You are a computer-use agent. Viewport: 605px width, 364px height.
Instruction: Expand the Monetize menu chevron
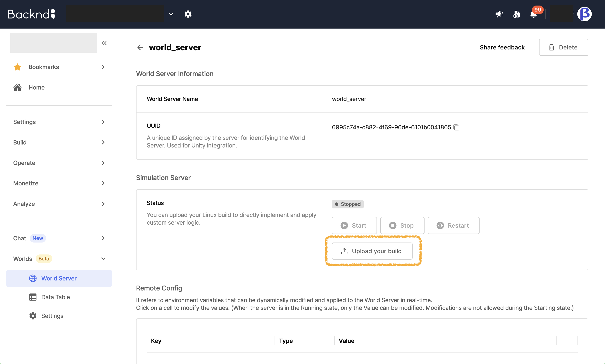point(103,183)
